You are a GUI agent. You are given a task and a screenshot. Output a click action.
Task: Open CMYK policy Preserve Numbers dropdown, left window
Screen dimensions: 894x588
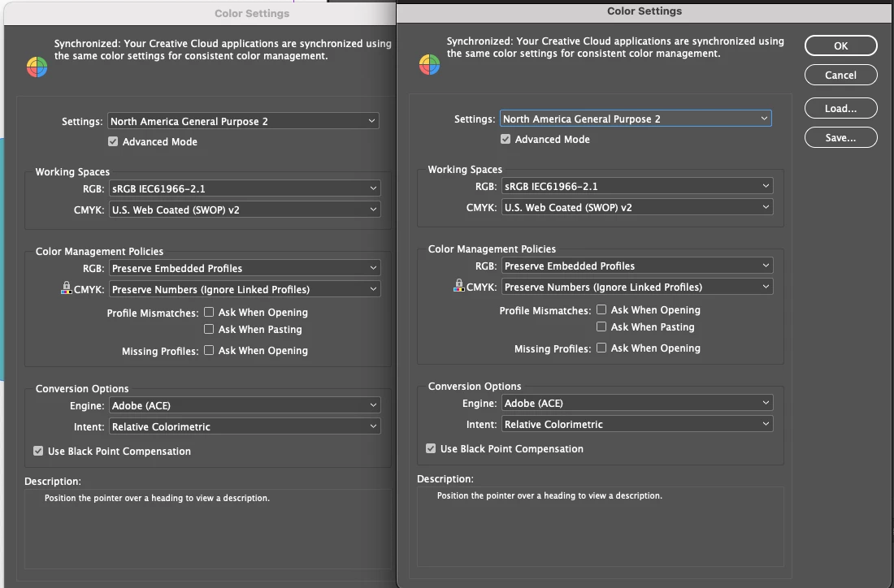(245, 289)
